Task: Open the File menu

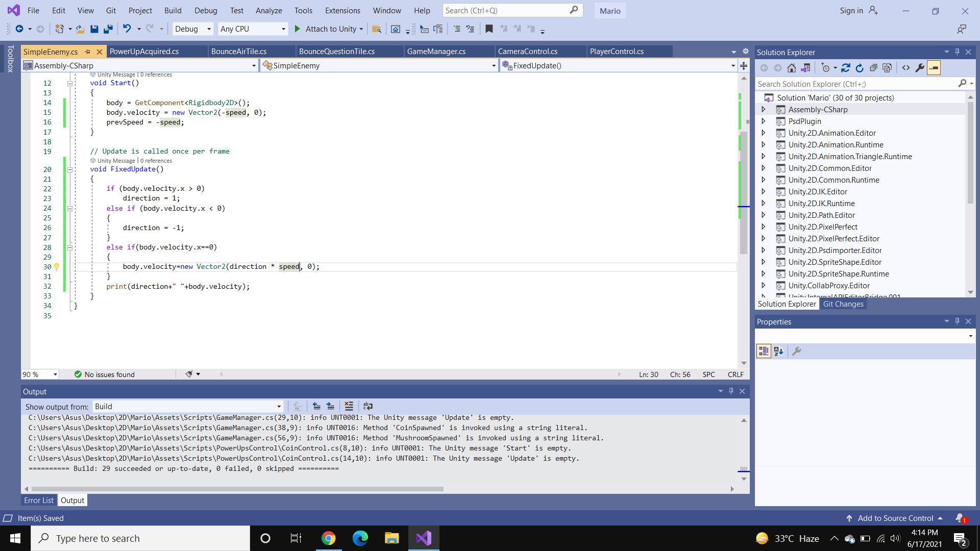Action: click(33, 10)
